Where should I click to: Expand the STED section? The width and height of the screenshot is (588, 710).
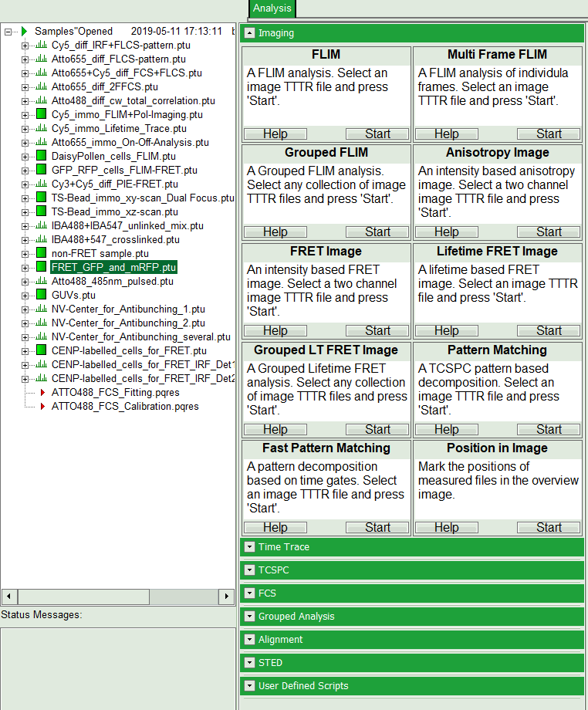(x=249, y=663)
